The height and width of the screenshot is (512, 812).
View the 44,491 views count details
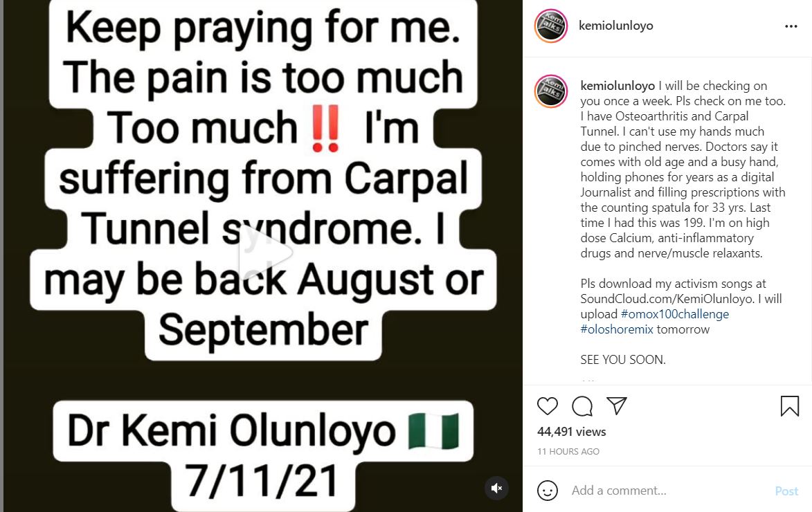(x=572, y=432)
